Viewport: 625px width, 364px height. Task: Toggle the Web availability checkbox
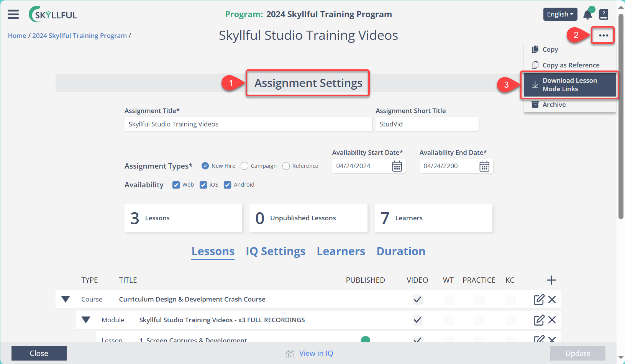tap(176, 185)
